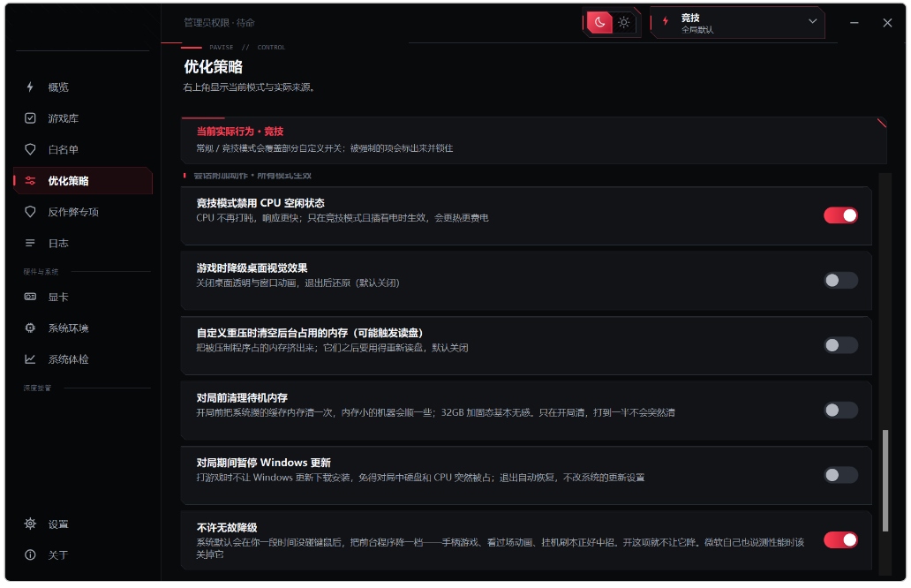The height and width of the screenshot is (588, 911).
Task: Open the 竞技 mode dropdown
Action: click(x=738, y=23)
